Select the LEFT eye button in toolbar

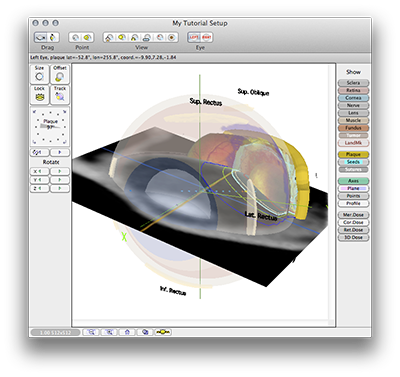pyautogui.click(x=194, y=37)
